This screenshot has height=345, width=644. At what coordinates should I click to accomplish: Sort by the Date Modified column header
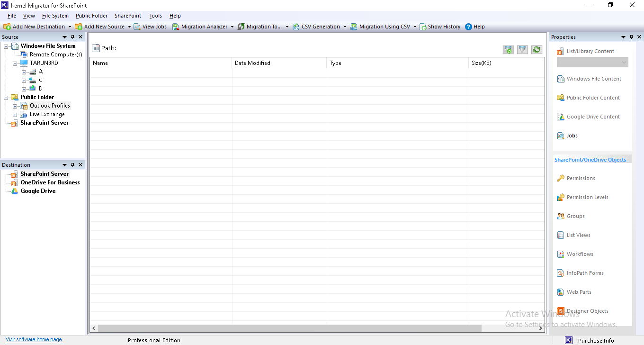(x=279, y=63)
